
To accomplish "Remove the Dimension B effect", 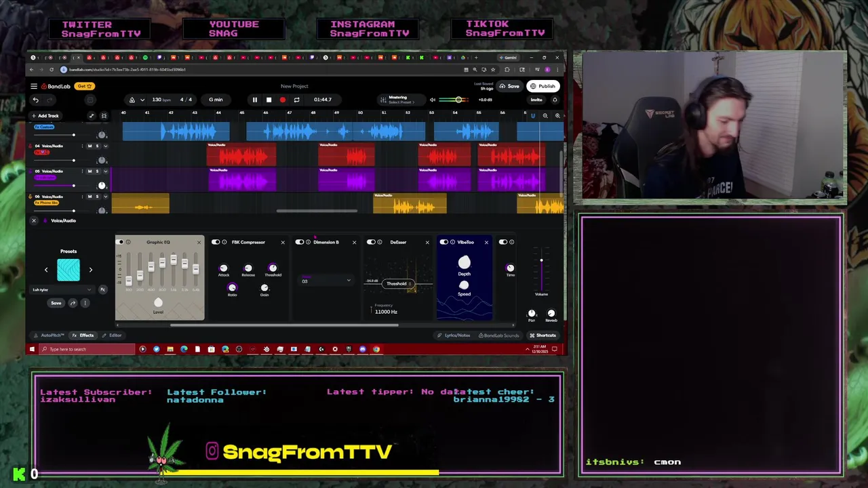I will click(354, 242).
